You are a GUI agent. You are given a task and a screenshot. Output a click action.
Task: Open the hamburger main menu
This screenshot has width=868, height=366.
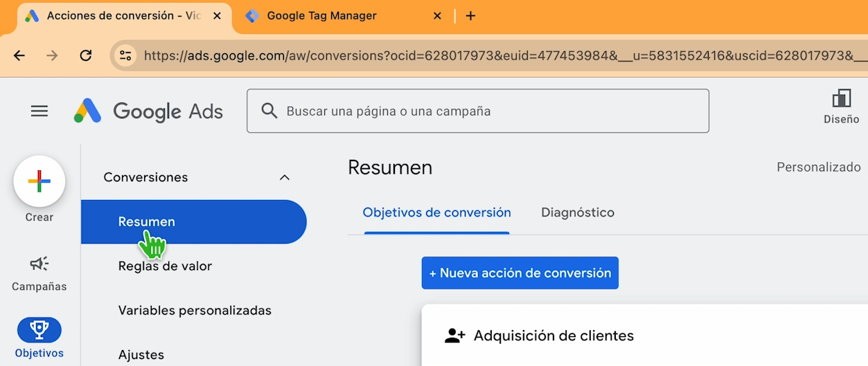click(39, 111)
